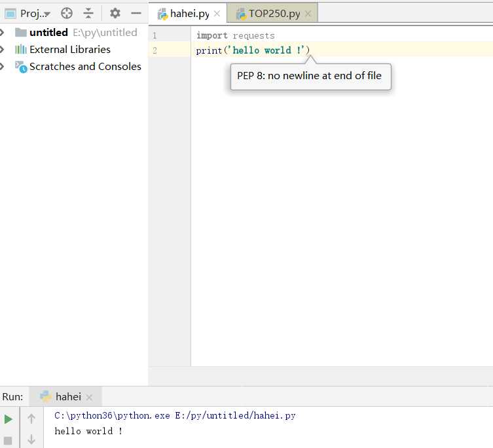
Task: Click the untitled folder icon
Action: click(21, 32)
